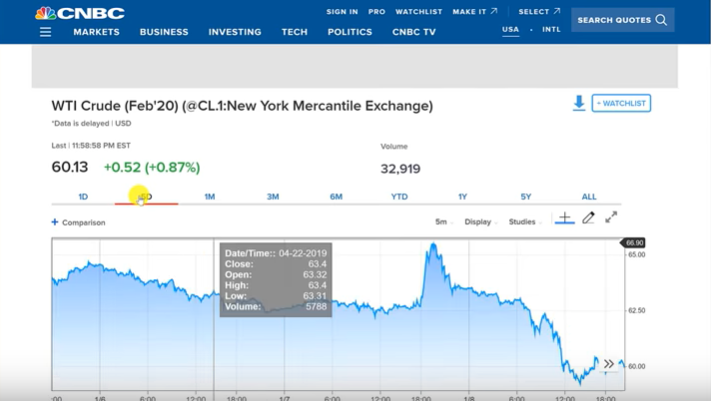The height and width of the screenshot is (401, 711).
Task: Select the pencil drawing tool
Action: tap(588, 218)
